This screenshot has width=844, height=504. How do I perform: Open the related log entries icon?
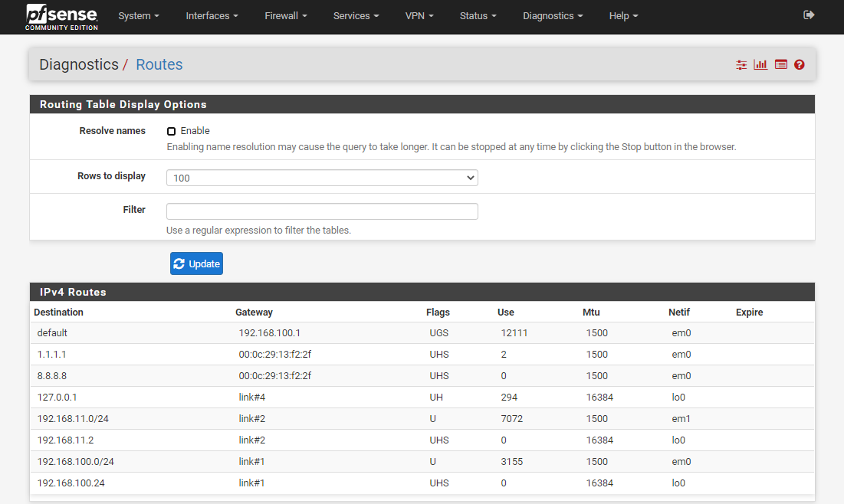pos(780,64)
